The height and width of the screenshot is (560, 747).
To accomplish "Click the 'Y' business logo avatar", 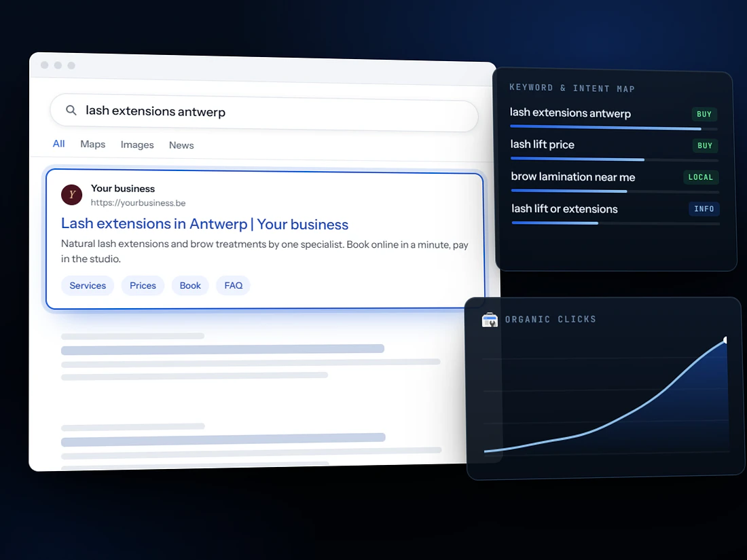I will coord(71,194).
